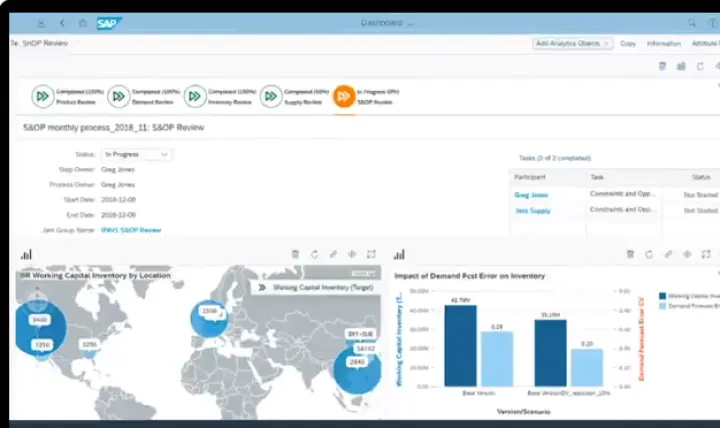The image size is (720, 428).
Task: Select the Inventory Review step icon
Action: click(195, 96)
